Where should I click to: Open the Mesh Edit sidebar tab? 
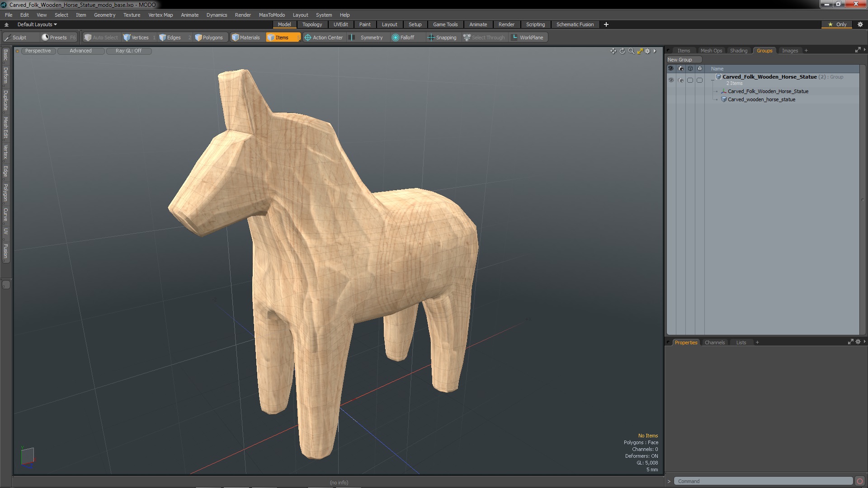point(5,128)
